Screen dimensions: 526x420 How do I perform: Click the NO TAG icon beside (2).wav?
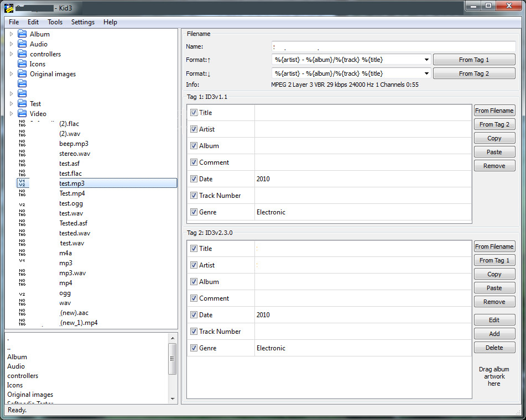[22, 133]
